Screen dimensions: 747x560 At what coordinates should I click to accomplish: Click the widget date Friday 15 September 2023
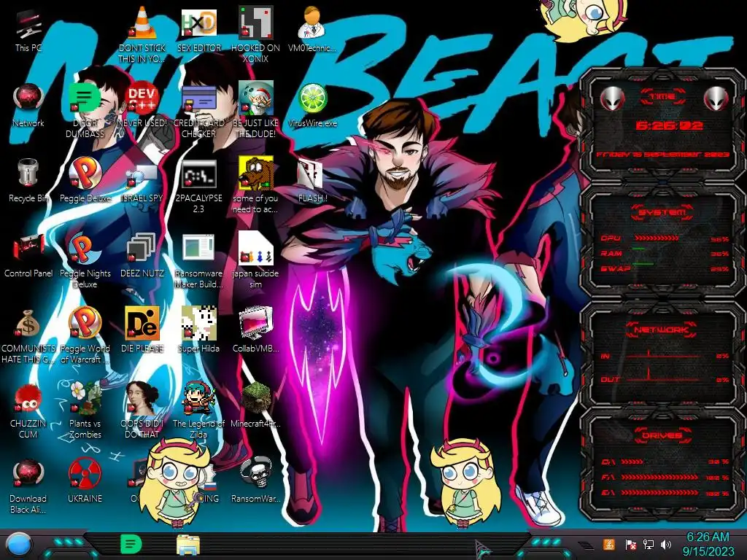click(662, 155)
